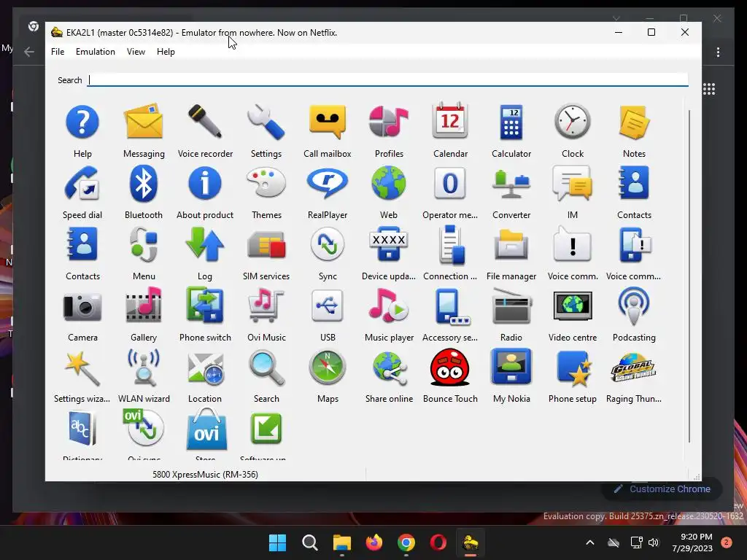The width and height of the screenshot is (747, 560).
Task: Open the Clock app
Action: [573, 122]
